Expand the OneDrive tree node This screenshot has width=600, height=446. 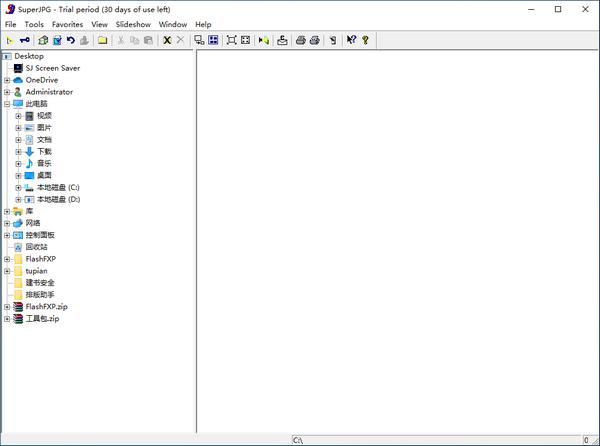pos(7,80)
